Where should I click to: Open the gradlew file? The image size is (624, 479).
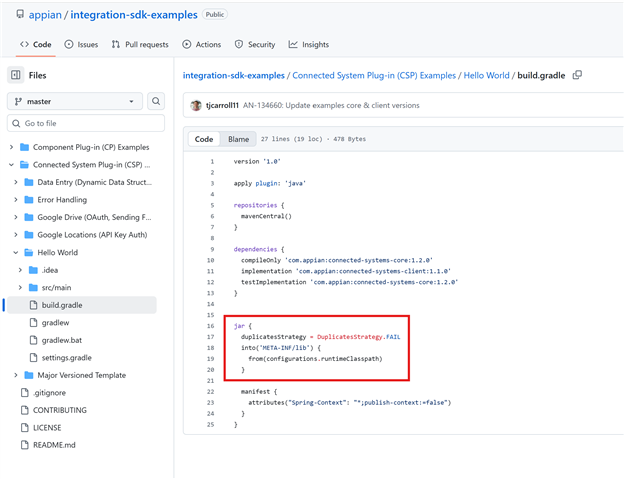coord(55,323)
